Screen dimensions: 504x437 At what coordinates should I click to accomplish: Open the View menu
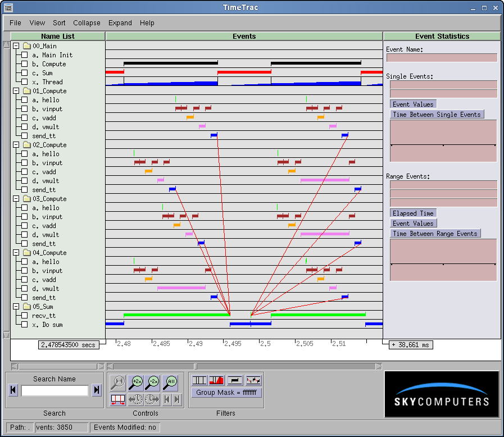coord(37,23)
